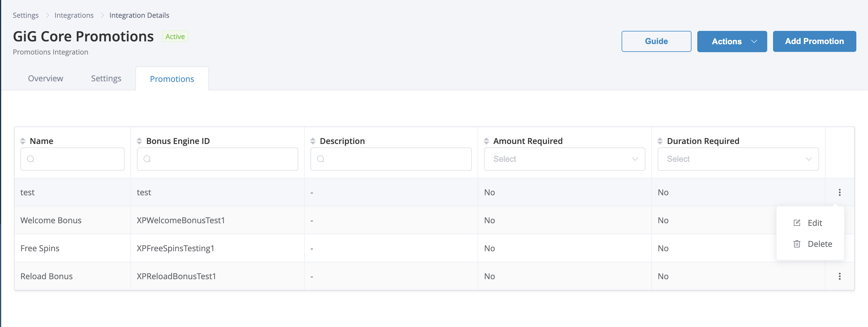Screen dimensions: 868x327
Task: Click the three-dot menu icon on 'Reload Bonus' row
Action: pos(839,276)
